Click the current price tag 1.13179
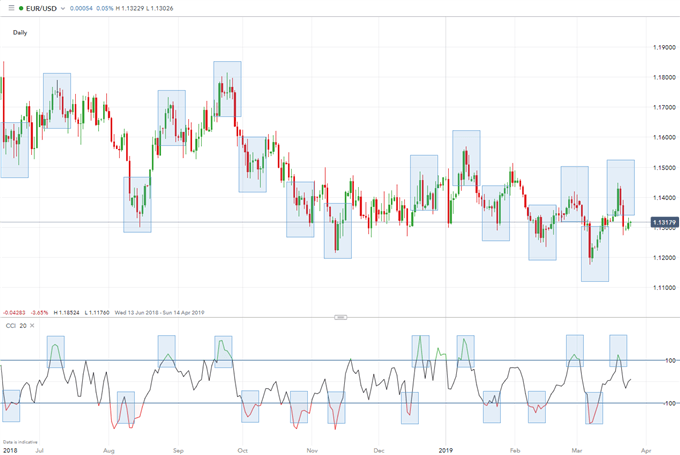This screenshot has width=680, height=455. (x=664, y=223)
